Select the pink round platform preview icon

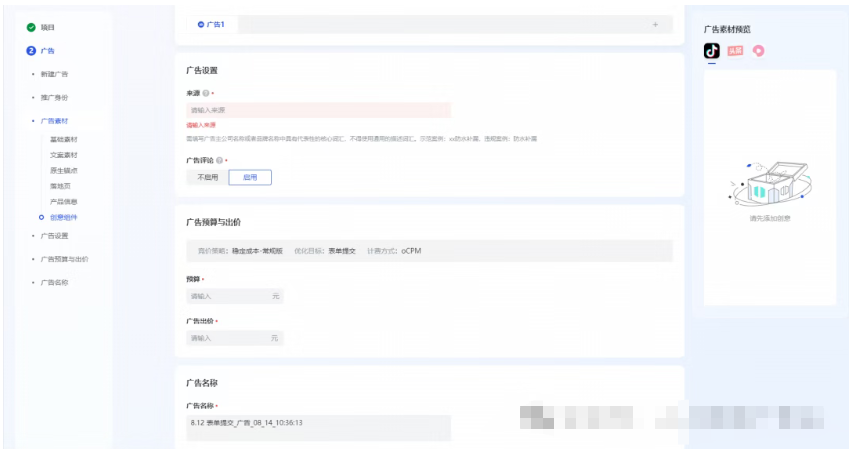758,51
